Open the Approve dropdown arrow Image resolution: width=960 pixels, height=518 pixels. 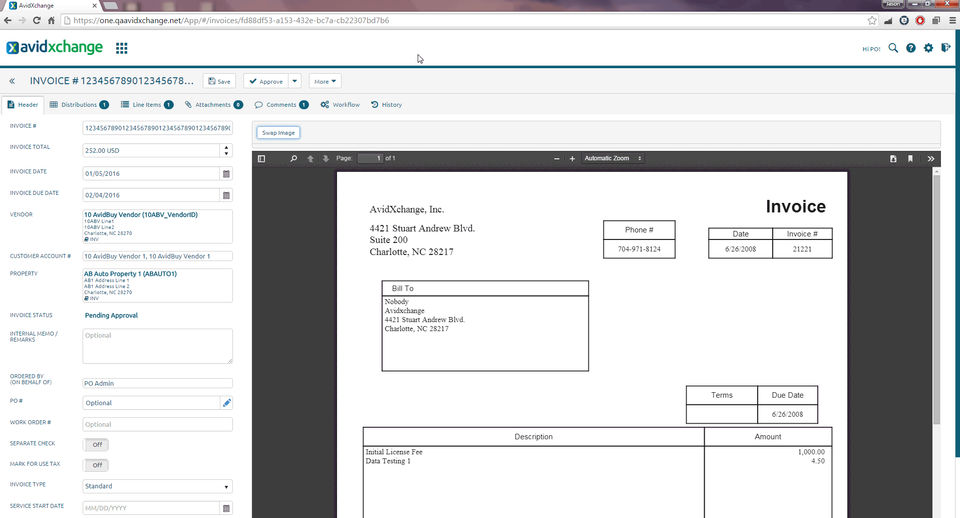coord(294,81)
